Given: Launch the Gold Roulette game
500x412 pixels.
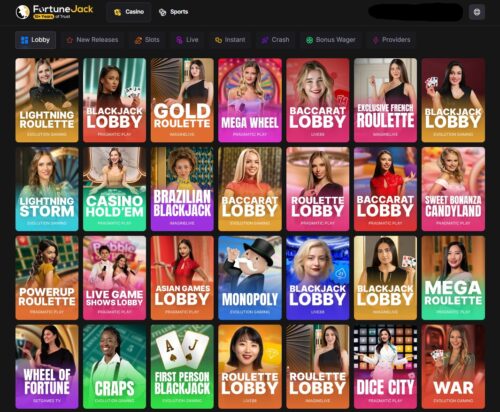Looking at the screenshot, I should point(182,100).
